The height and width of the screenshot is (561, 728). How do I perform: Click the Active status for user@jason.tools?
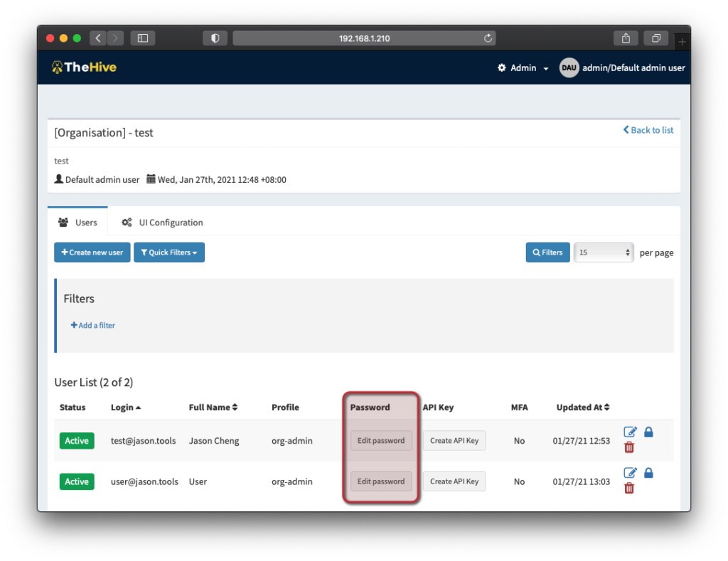pyautogui.click(x=77, y=481)
